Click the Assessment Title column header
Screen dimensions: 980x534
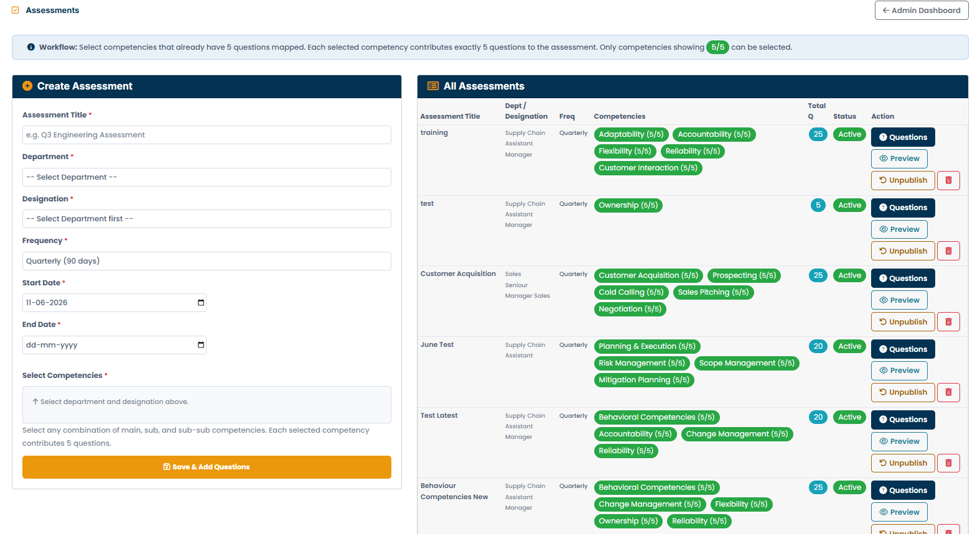pyautogui.click(x=450, y=116)
